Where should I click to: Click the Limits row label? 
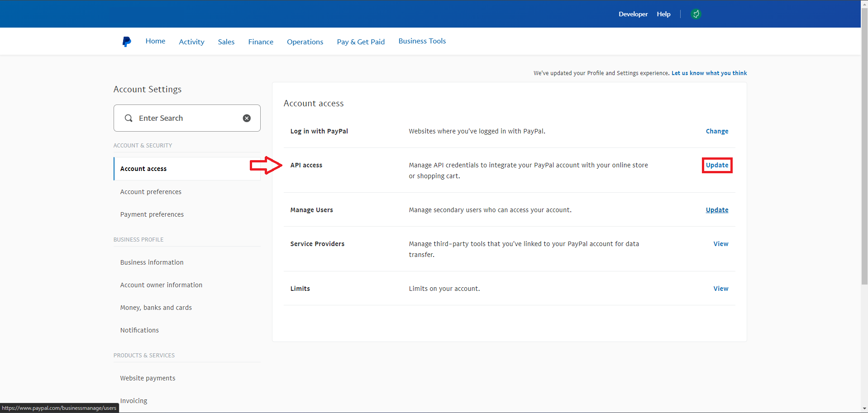pos(300,289)
